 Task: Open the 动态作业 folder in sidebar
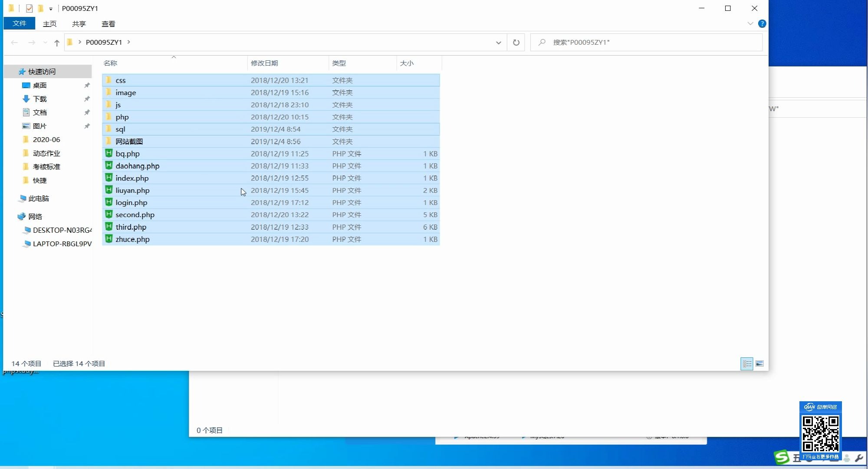[x=46, y=153]
